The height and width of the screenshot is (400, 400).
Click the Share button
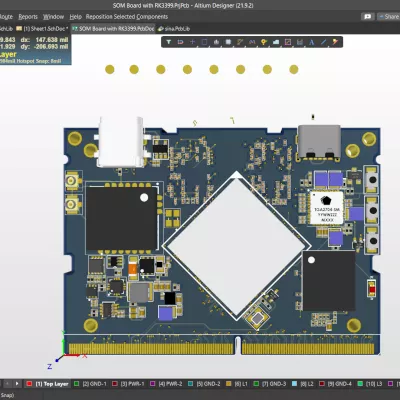[389, 17]
